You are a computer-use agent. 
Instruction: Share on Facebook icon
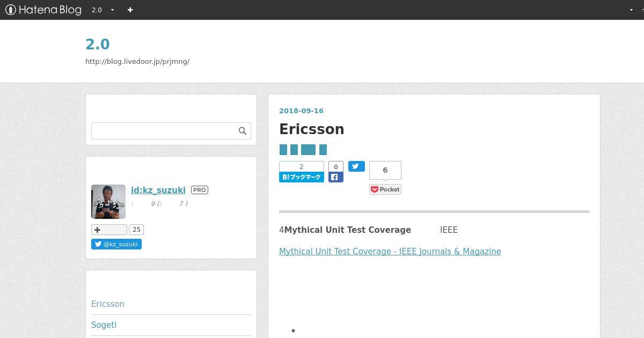click(336, 177)
